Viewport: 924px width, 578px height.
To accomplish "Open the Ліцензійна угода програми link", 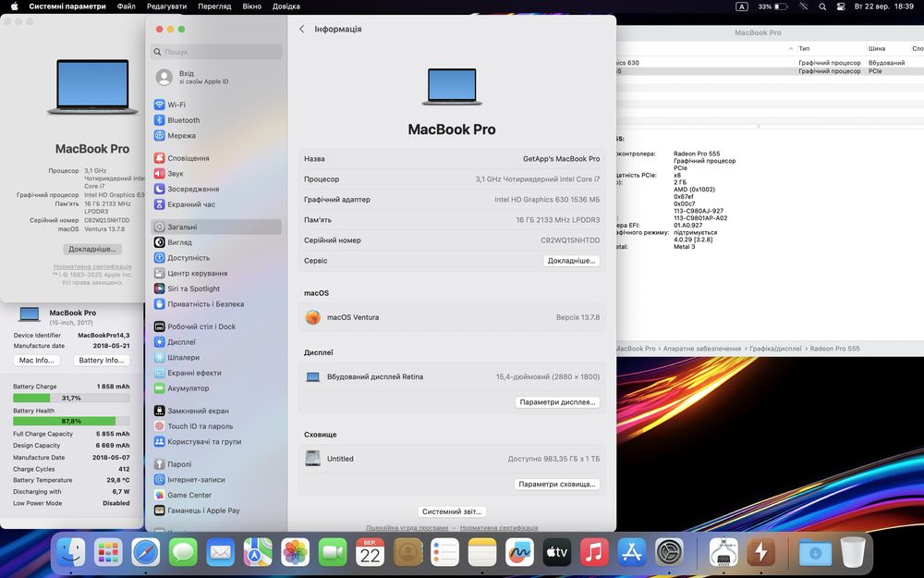I will point(407,528).
